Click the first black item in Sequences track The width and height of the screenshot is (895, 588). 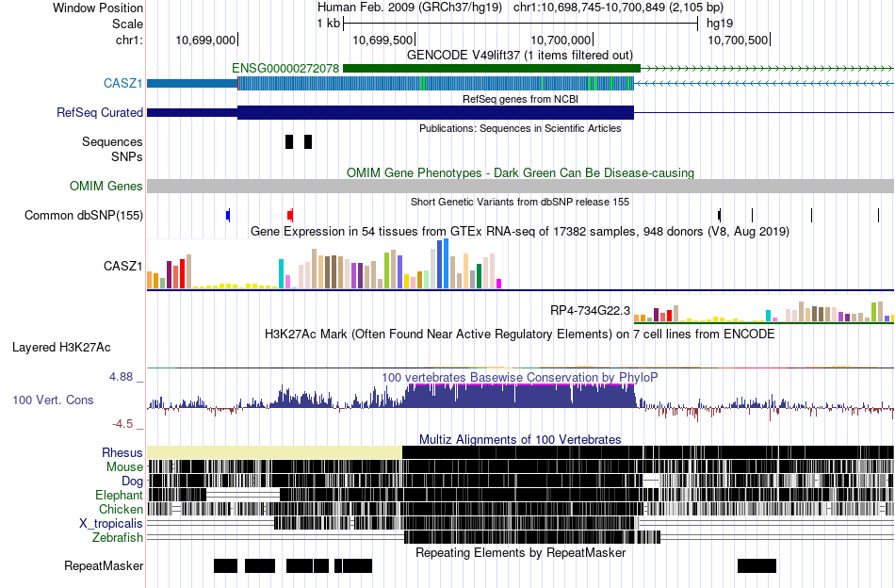pyautogui.click(x=289, y=141)
